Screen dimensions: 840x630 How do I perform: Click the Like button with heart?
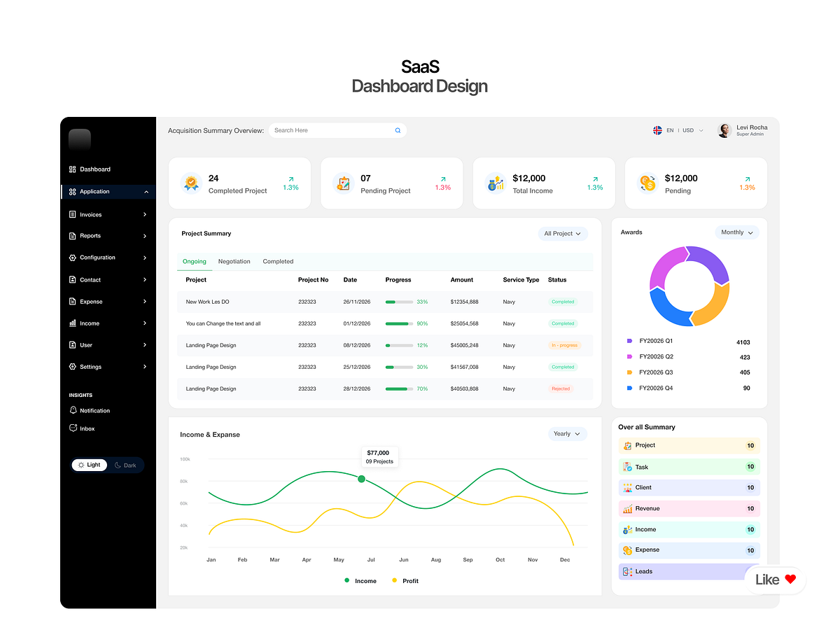776,580
